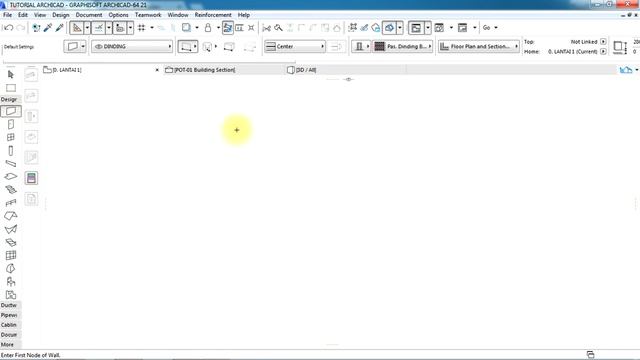Expand the Cabling toolbox group

(10, 325)
